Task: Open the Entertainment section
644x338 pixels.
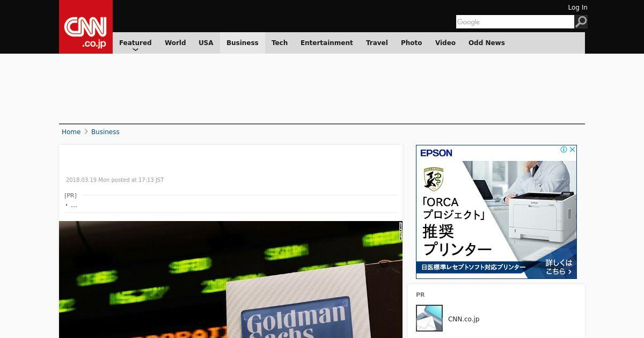Action: coord(327,43)
